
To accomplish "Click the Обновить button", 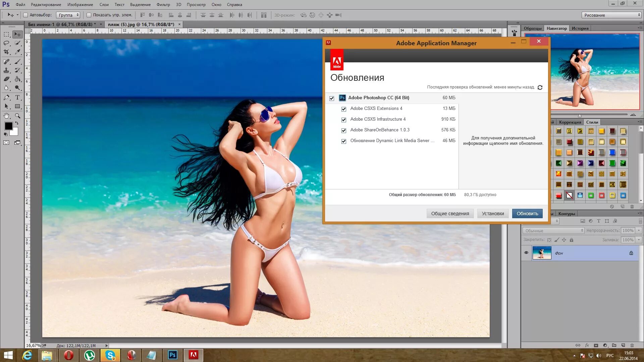I will pos(527,214).
